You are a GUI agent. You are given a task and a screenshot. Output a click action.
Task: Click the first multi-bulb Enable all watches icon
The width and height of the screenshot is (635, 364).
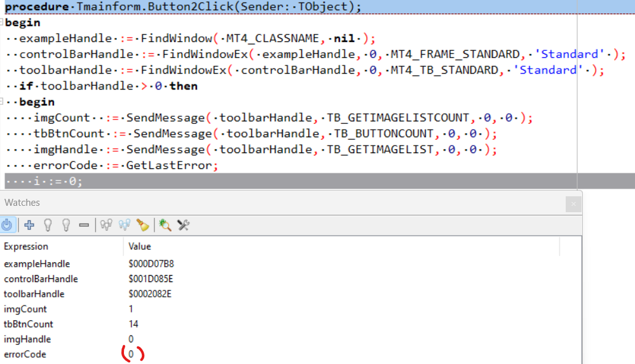[x=106, y=225]
